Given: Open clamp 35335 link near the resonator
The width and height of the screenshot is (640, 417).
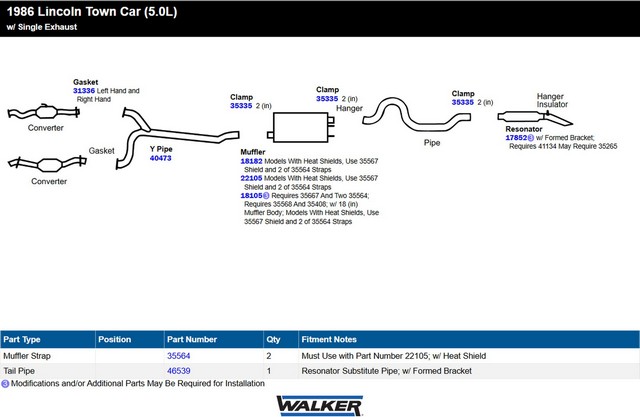Looking at the screenshot, I should (x=462, y=102).
